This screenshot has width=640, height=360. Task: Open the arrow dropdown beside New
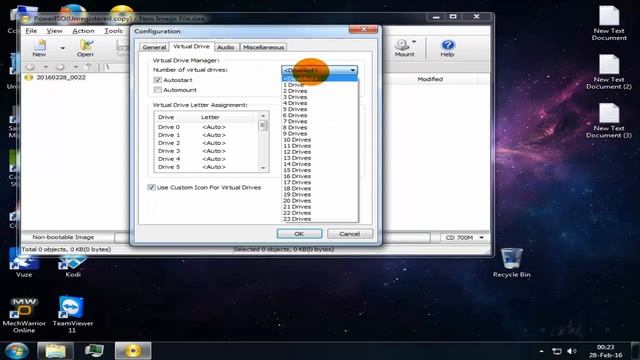point(62,48)
